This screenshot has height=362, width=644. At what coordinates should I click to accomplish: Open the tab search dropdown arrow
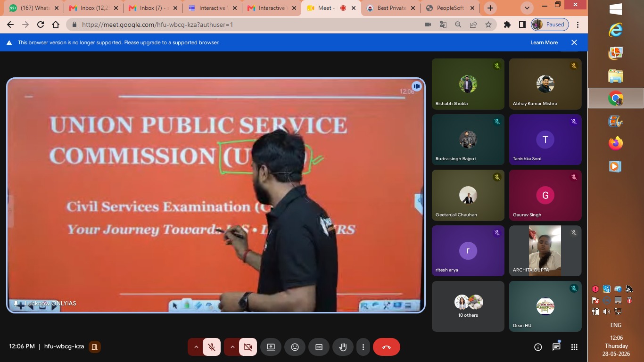point(527,8)
